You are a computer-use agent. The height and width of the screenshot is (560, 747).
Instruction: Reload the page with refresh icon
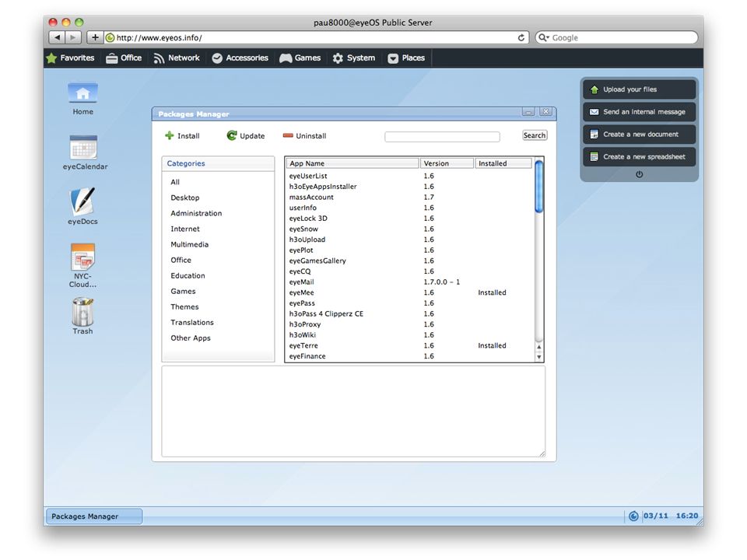click(x=521, y=37)
